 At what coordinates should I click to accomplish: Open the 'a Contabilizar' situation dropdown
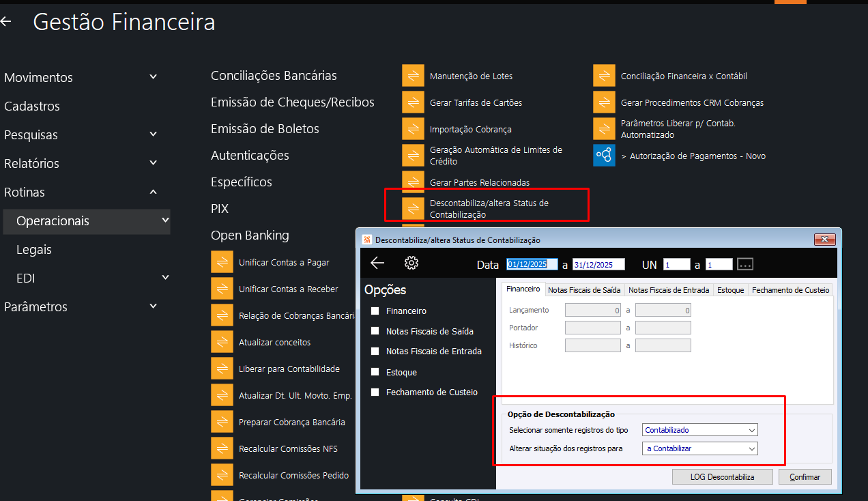[x=700, y=448]
